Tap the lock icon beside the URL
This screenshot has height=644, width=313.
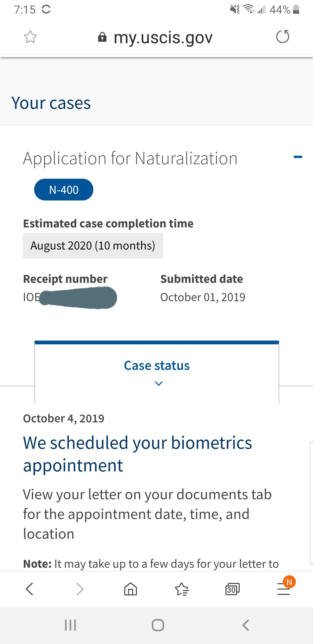[x=102, y=37]
